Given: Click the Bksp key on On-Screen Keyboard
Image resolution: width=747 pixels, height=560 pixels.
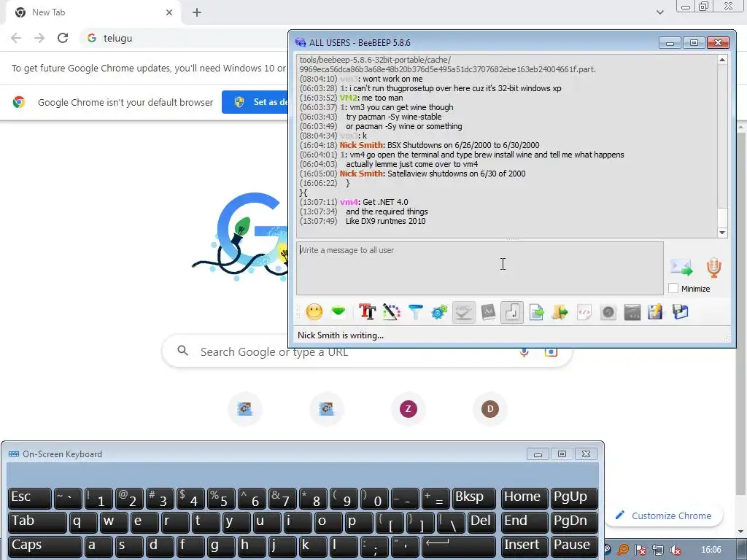Looking at the screenshot, I should tap(473, 498).
